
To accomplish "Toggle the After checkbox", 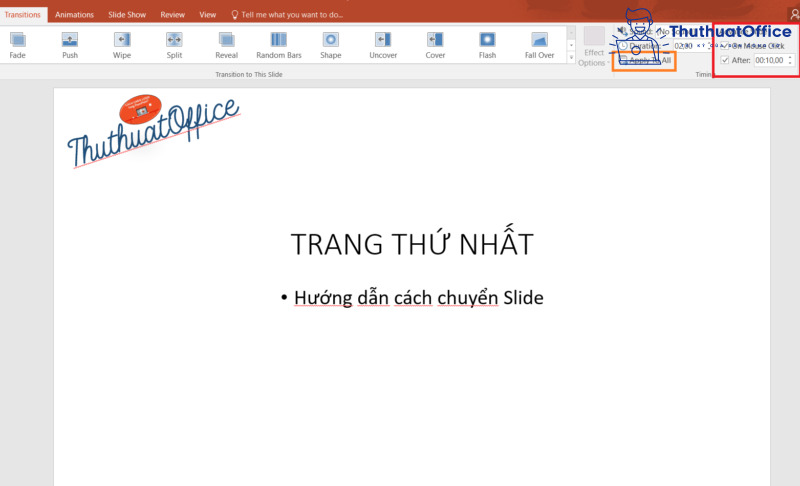I will [724, 60].
